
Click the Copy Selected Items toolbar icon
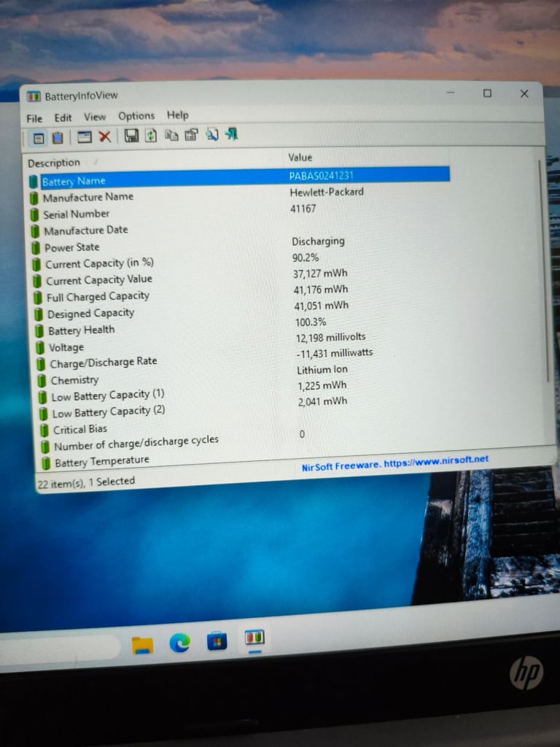(x=171, y=135)
